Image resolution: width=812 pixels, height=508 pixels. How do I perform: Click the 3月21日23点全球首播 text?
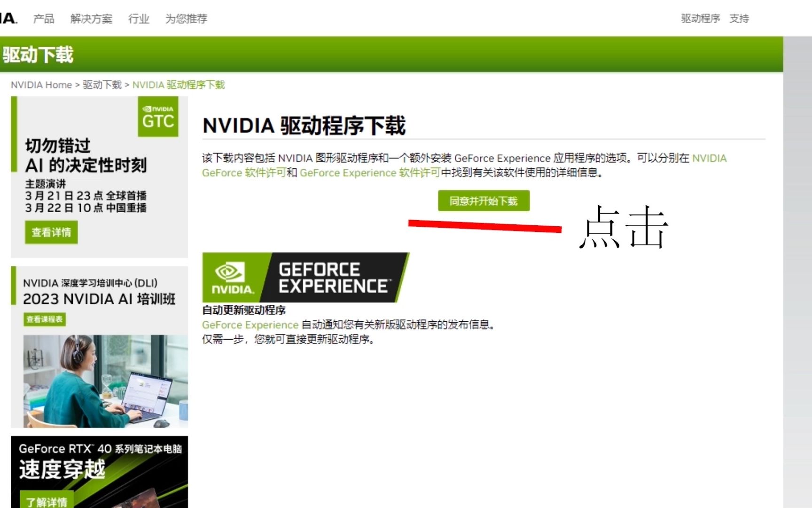(86, 196)
